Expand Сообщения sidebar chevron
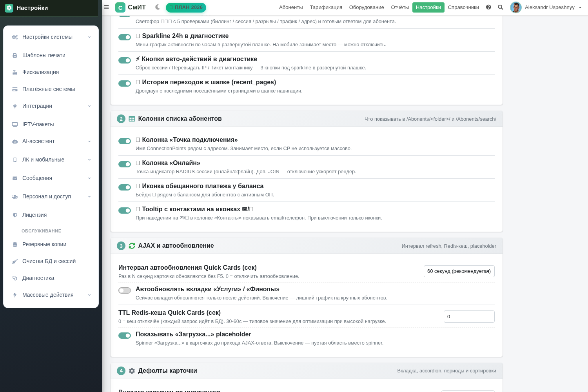588x392 pixels. (x=89, y=178)
